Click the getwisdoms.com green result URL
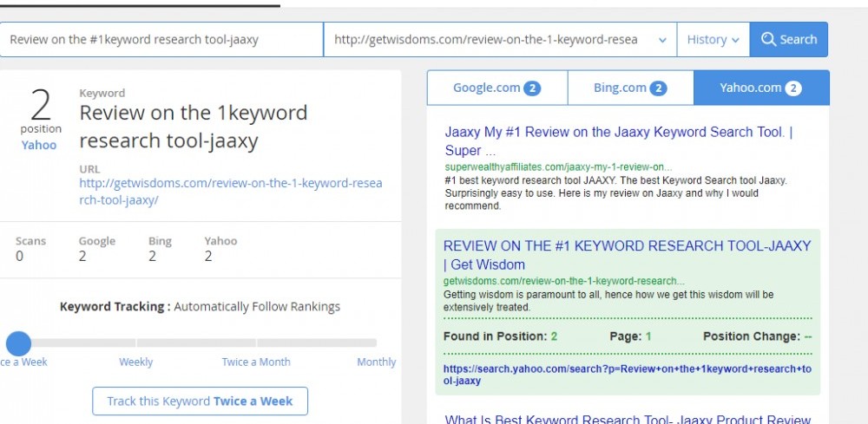 tap(563, 281)
